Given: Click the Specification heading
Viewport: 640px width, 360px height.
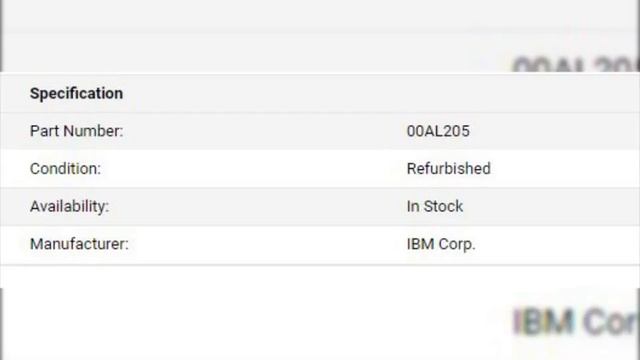Looking at the screenshot, I should 76,93.
